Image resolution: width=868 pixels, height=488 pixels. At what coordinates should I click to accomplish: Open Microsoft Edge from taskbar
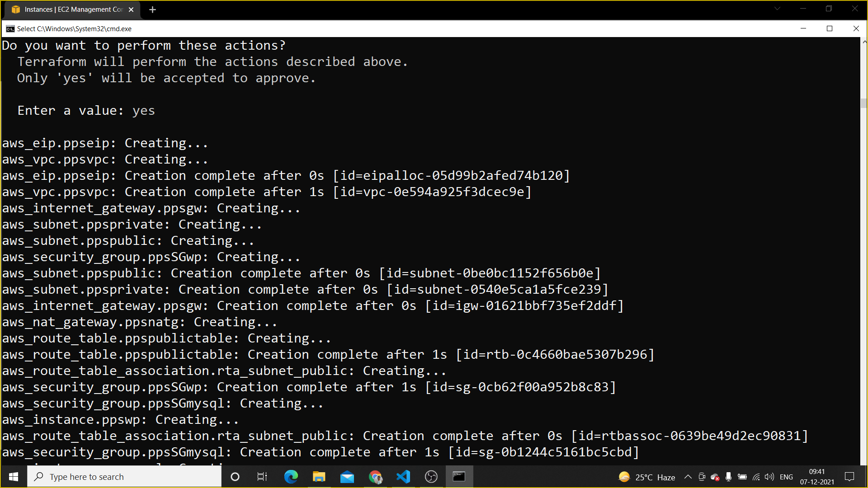pos(291,477)
